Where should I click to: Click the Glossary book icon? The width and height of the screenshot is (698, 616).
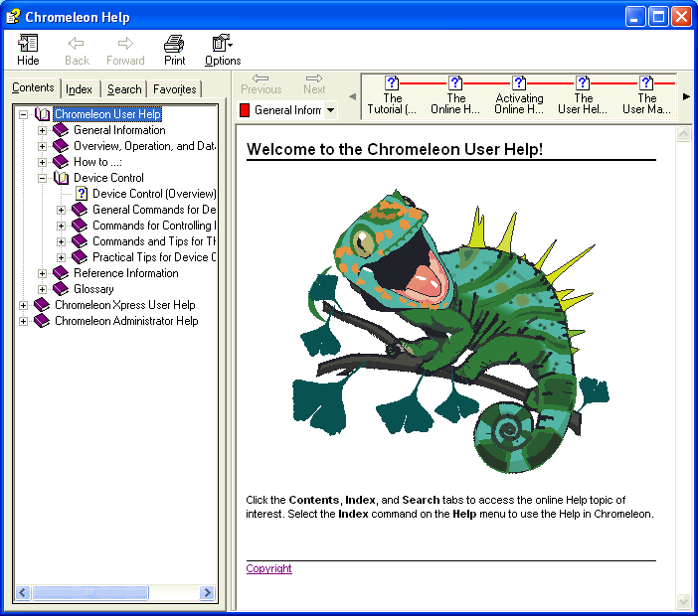(61, 289)
